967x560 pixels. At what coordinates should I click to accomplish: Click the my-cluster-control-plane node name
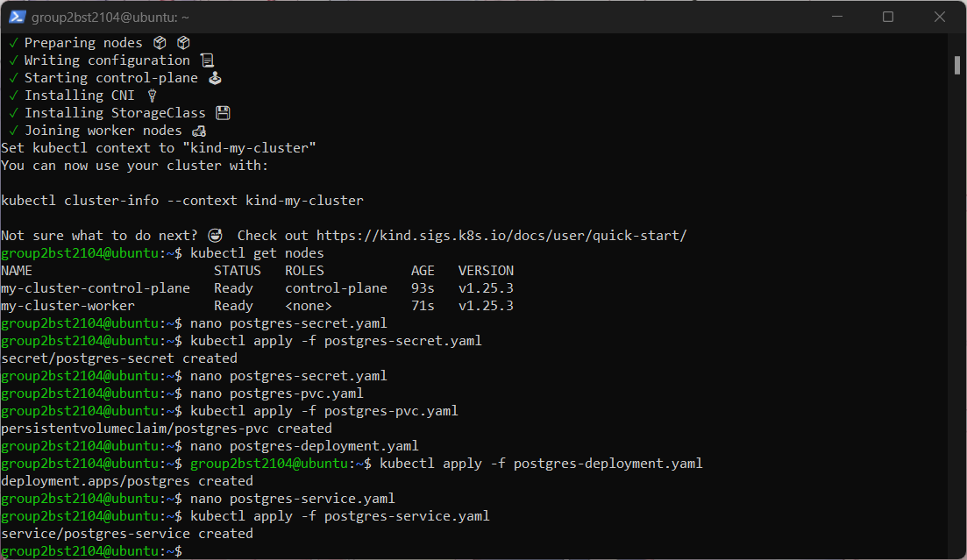(96, 288)
